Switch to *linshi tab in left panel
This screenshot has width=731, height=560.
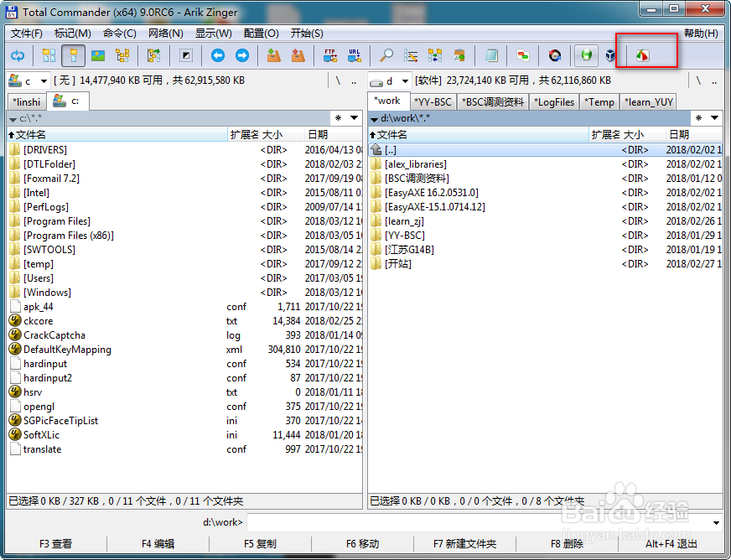pyautogui.click(x=27, y=102)
